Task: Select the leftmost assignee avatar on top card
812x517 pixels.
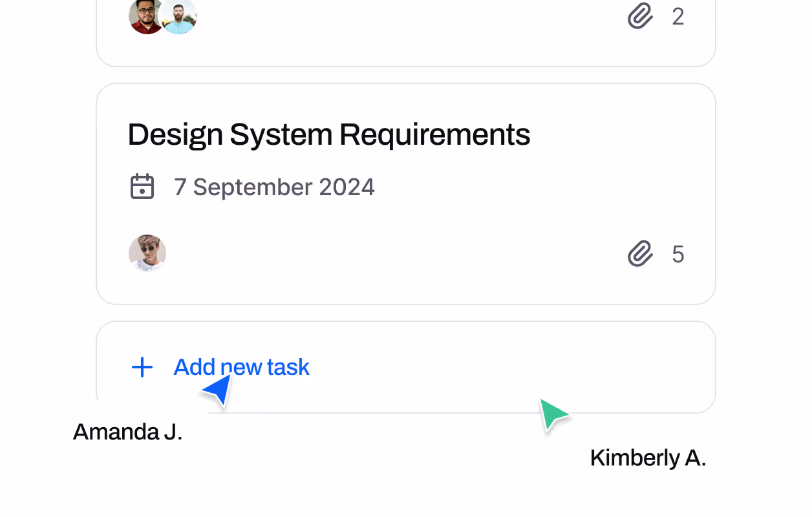Action: (x=146, y=16)
